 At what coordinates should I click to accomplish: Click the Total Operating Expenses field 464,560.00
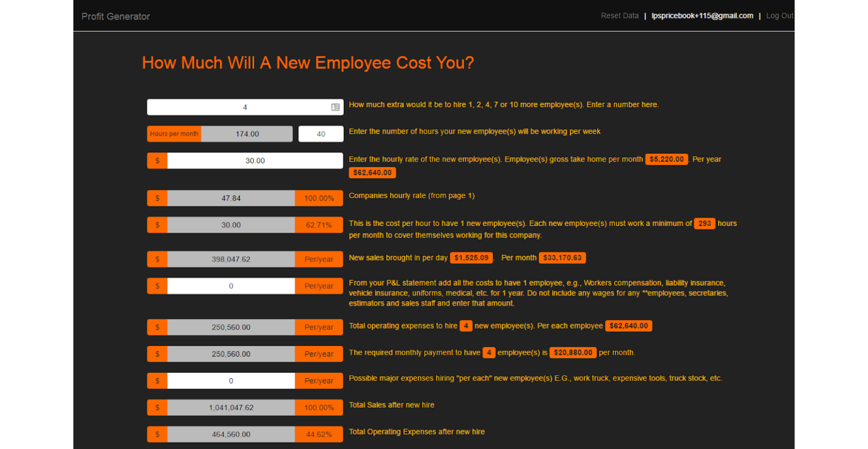coord(231,434)
